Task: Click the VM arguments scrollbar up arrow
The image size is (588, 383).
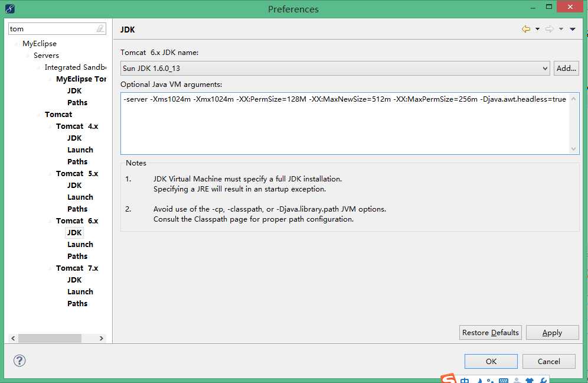Action: tap(573, 99)
